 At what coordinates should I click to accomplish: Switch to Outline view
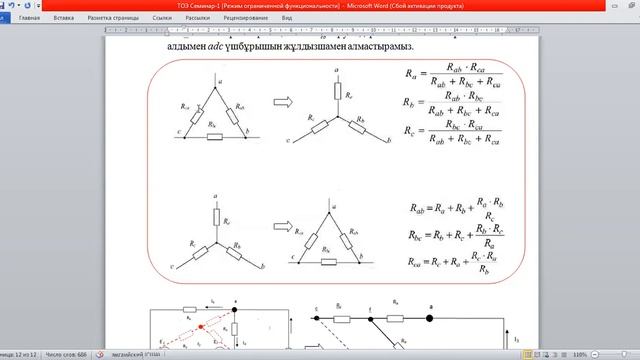[555, 355]
